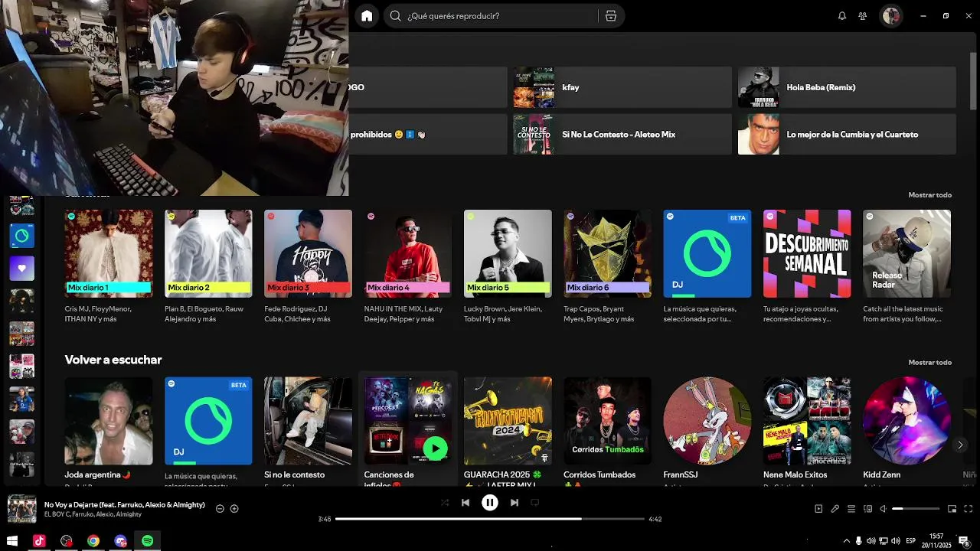This screenshot has width=980, height=551.
Task: Open the Release Radar playlist
Action: pos(906,268)
